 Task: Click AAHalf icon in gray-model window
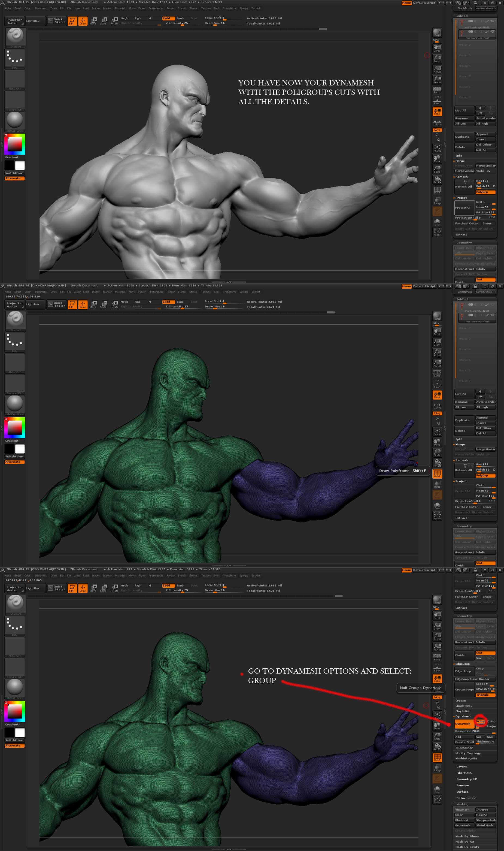click(437, 80)
